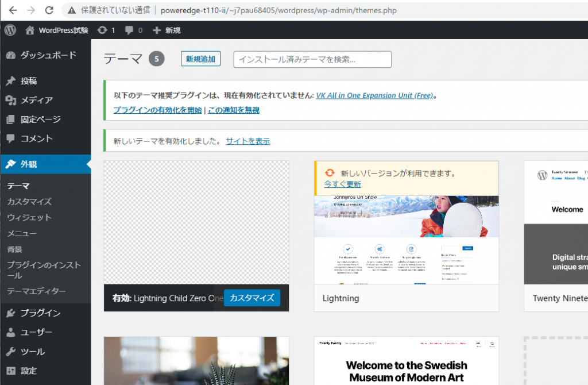Open the 投稿 menu in sidebar

tap(29, 81)
